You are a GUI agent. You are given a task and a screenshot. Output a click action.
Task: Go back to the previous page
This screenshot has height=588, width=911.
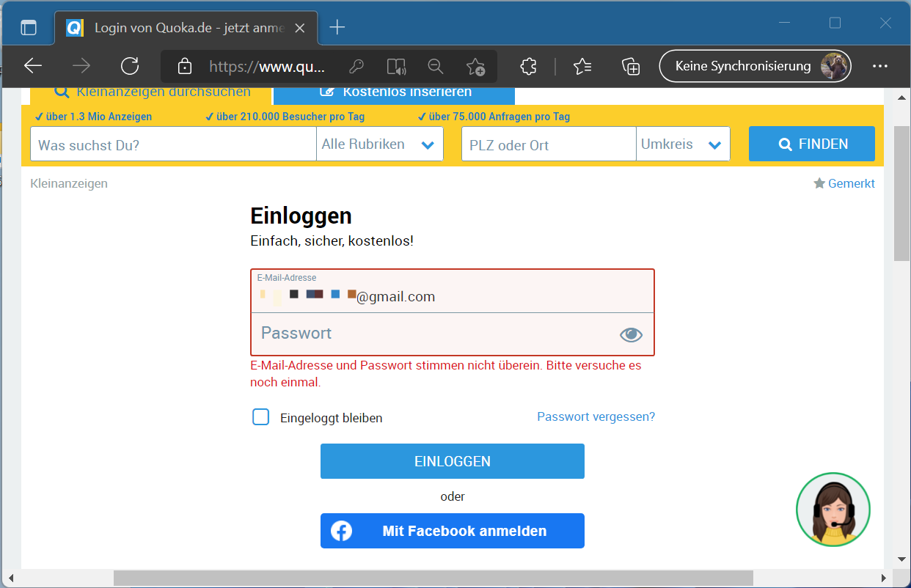click(33, 67)
